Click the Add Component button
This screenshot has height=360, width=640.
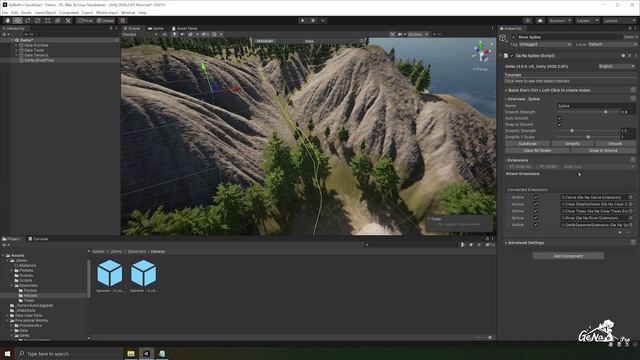tap(568, 256)
